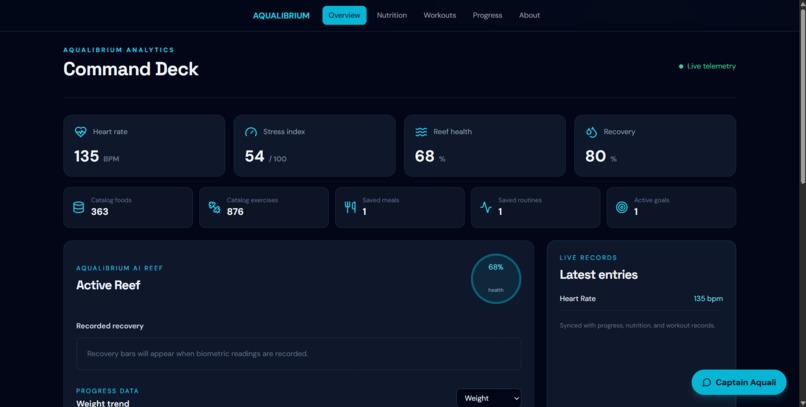
Task: Click the Saved routines activity icon
Action: [486, 207]
